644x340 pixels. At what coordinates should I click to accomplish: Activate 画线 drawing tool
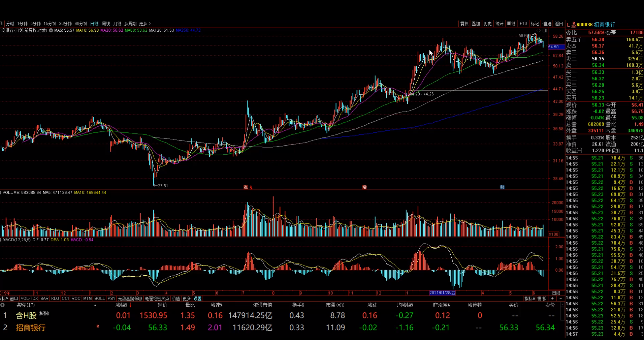coord(511,24)
